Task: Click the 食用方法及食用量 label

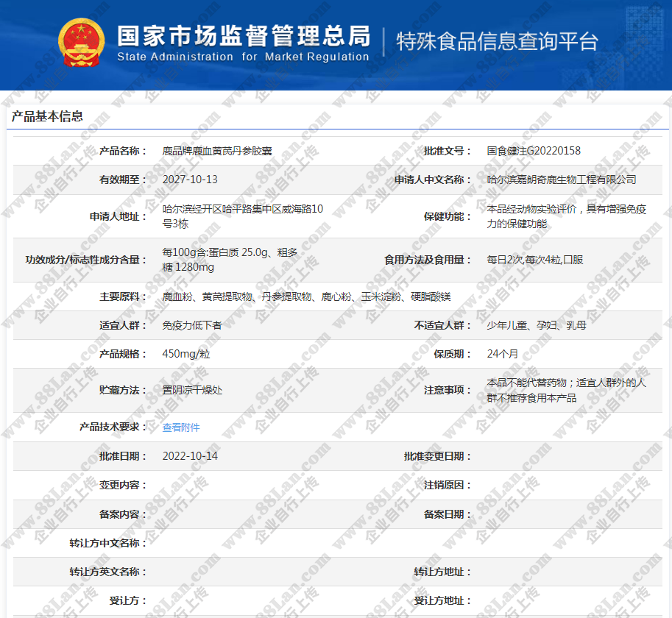Action: pos(428,260)
